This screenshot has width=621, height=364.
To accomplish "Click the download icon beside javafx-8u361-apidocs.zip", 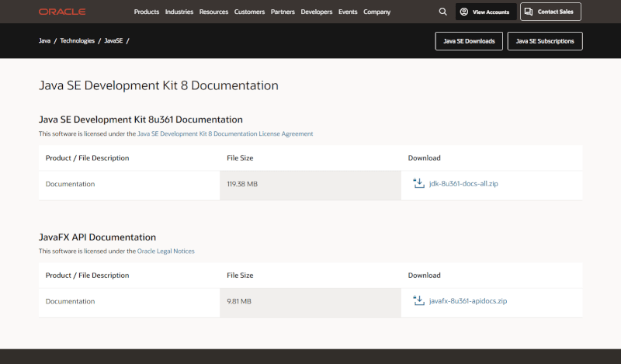I will point(419,300).
